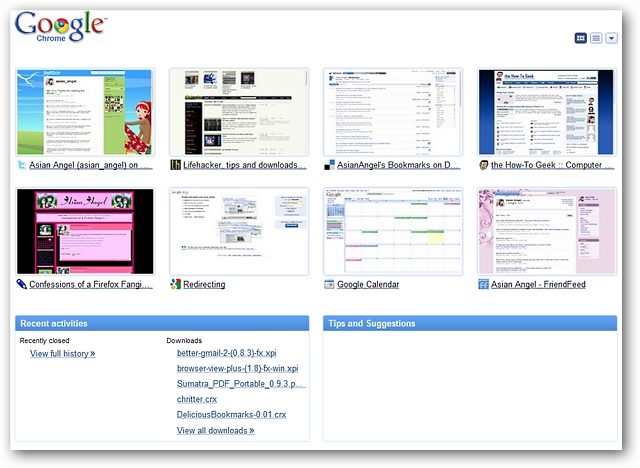This screenshot has height=468, width=640.
Task: Open the Asian Angel Twitter thumbnail
Action: (x=85, y=112)
